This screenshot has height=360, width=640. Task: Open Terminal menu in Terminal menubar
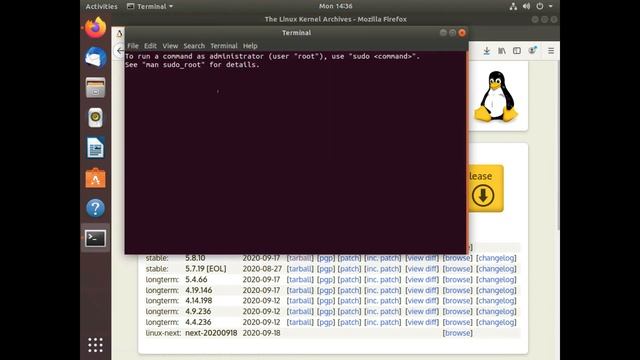point(224,46)
